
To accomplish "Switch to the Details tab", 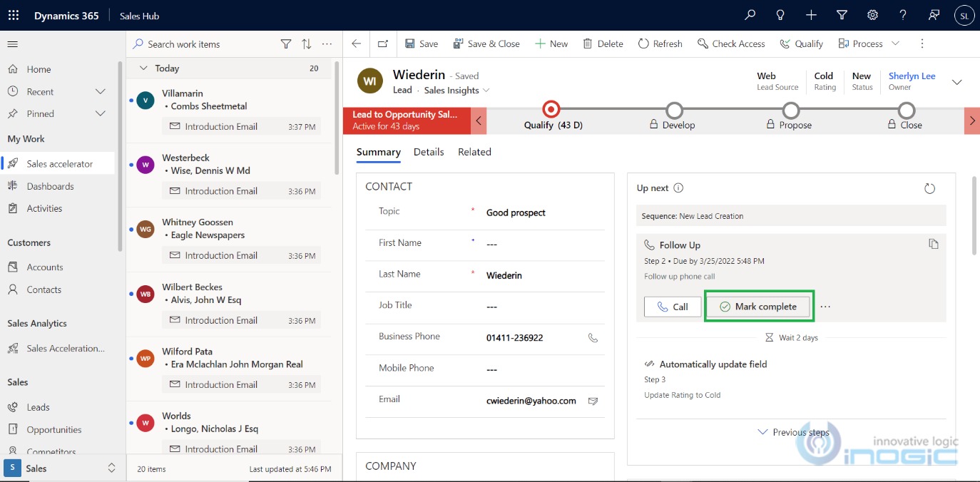I will [x=429, y=152].
